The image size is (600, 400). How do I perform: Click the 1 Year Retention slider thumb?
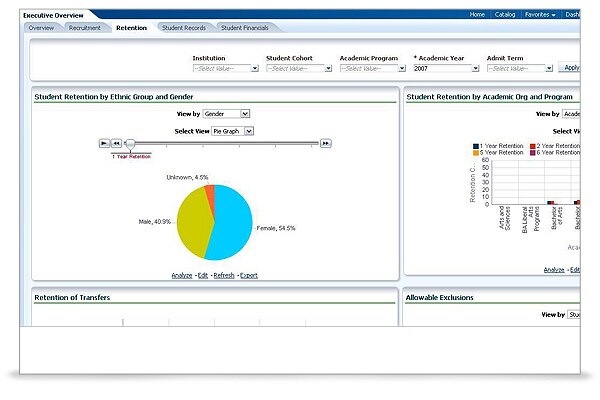pyautogui.click(x=130, y=144)
